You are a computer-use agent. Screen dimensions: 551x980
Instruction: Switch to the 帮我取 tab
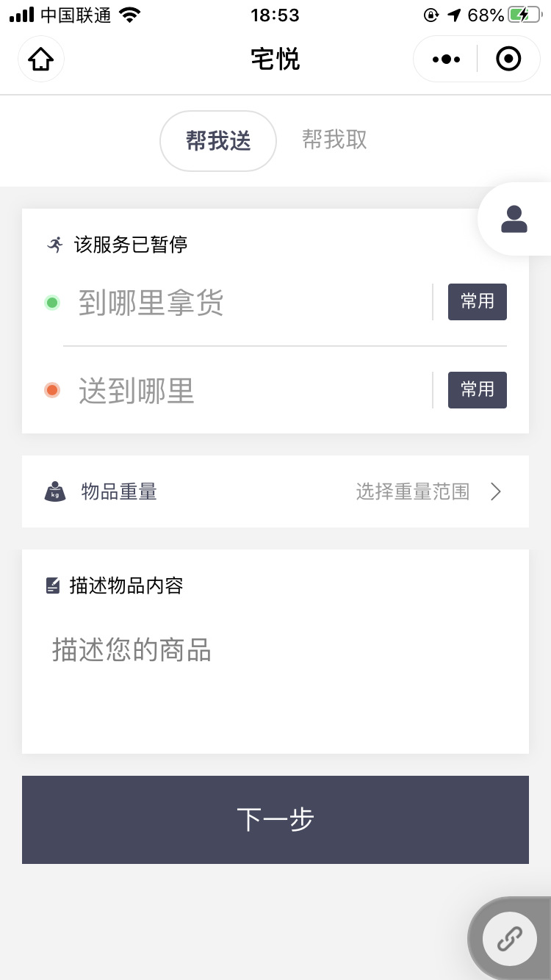tap(334, 140)
